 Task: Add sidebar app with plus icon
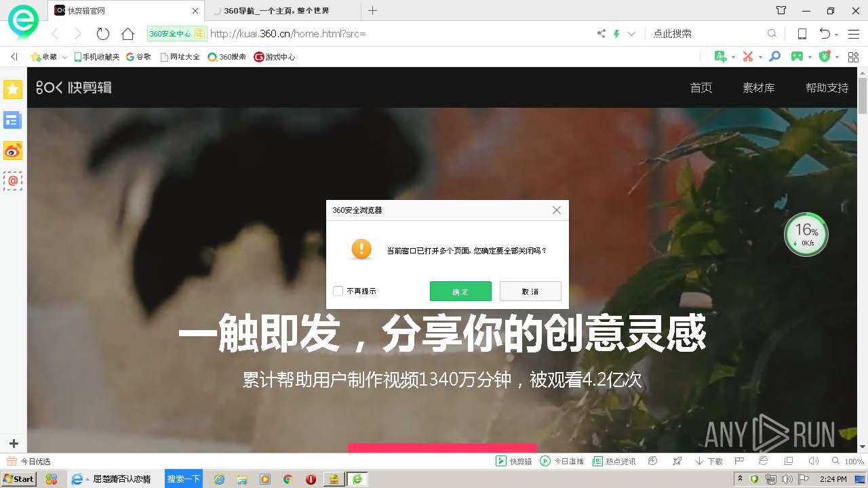[14, 444]
